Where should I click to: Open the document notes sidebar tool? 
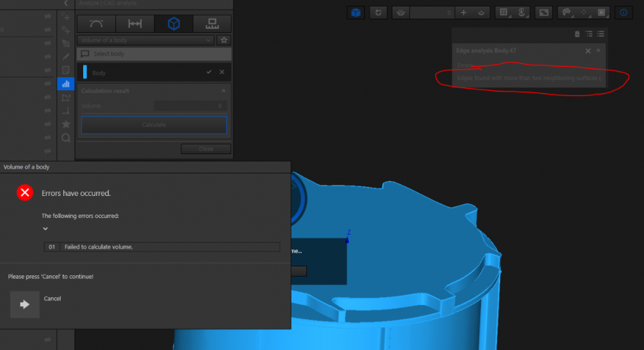[x=66, y=70]
